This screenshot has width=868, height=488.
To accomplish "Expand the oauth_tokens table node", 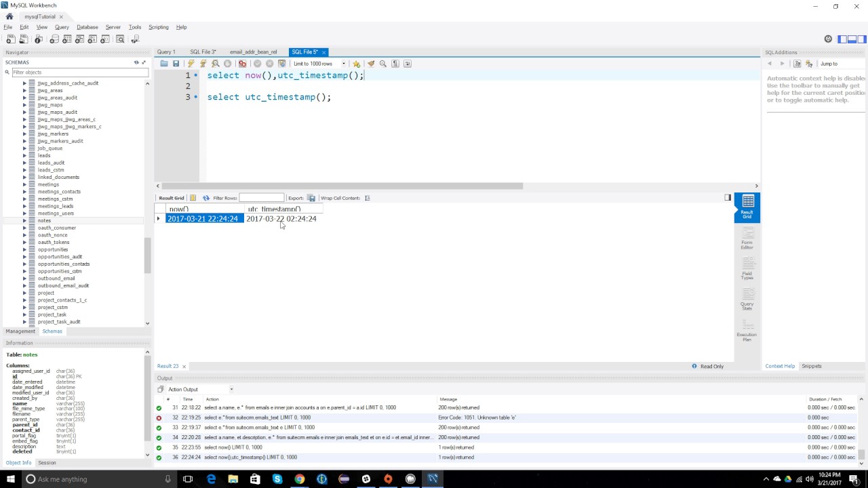I will [x=24, y=242].
